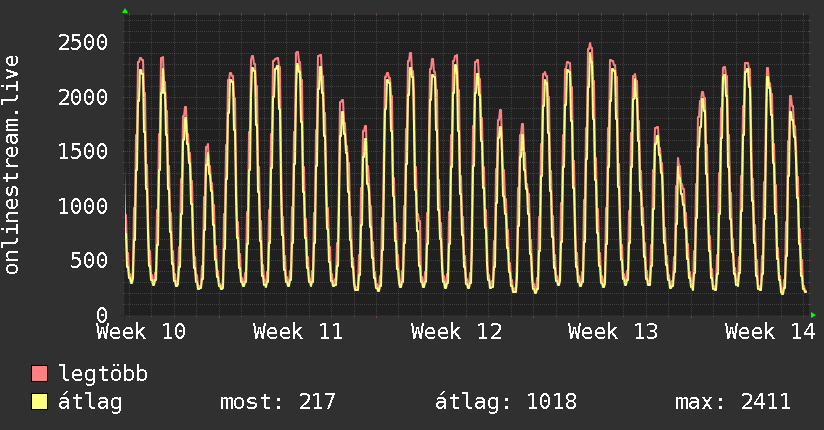Click the 0 y-axis tick label
The width and height of the screenshot is (824, 430).
click(x=102, y=315)
